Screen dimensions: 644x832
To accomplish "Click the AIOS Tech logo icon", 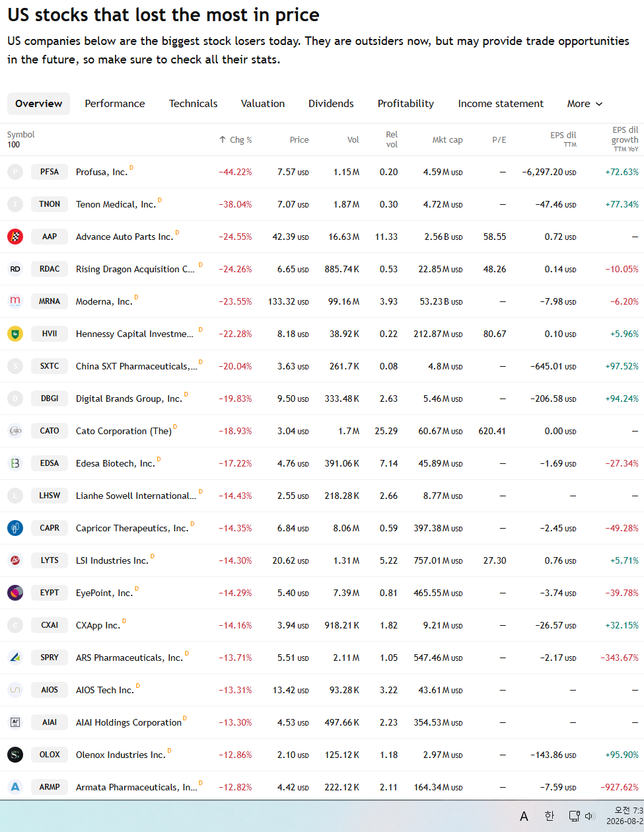I will [x=15, y=690].
